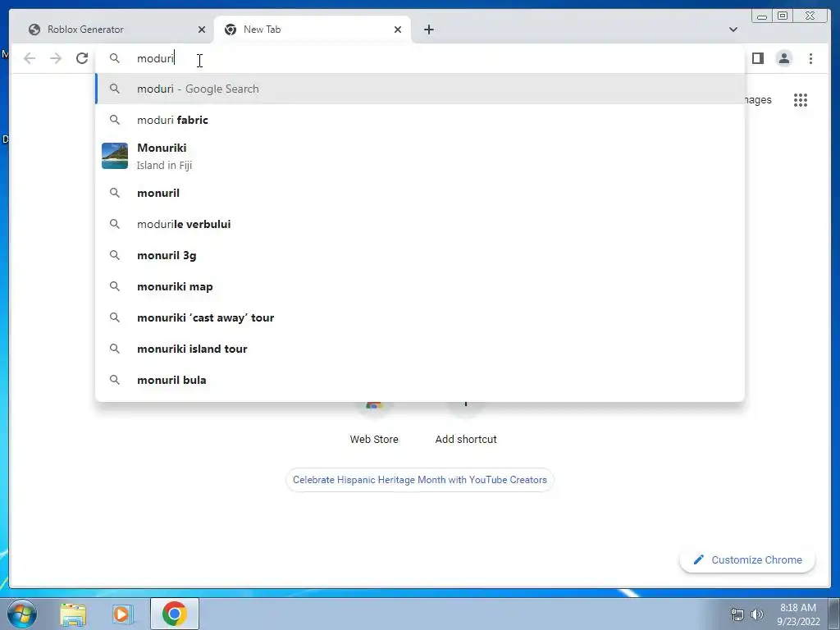Go forward using the forward arrow
The height and width of the screenshot is (630, 840).
pyautogui.click(x=56, y=58)
